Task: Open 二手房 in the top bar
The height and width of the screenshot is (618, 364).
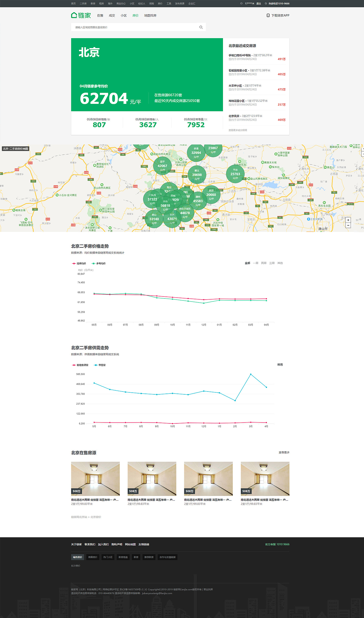Action: pos(83,4)
